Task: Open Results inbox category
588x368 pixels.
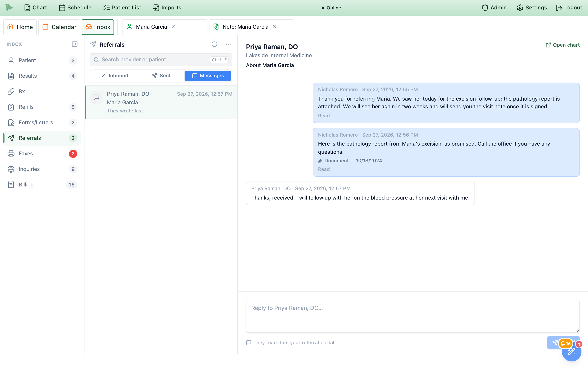Action: (42, 76)
